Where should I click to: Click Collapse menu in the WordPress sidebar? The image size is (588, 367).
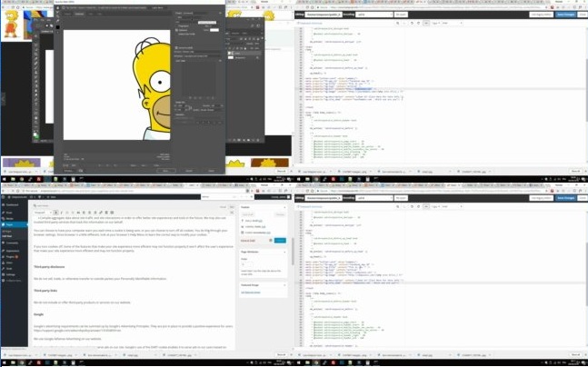[14, 281]
